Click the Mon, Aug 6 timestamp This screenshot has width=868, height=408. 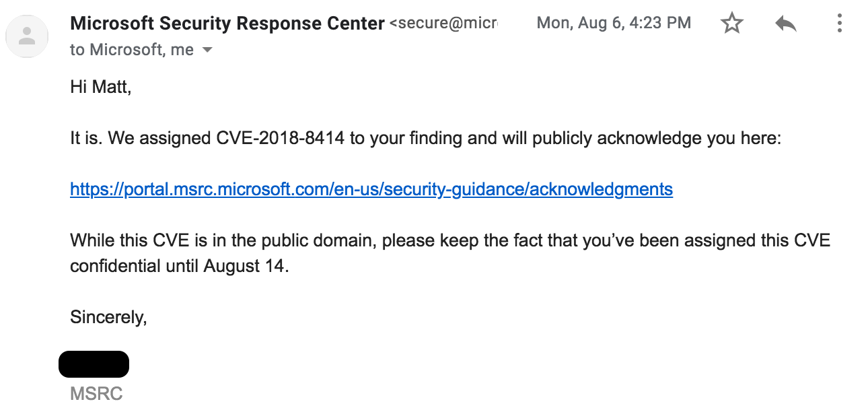[614, 24]
